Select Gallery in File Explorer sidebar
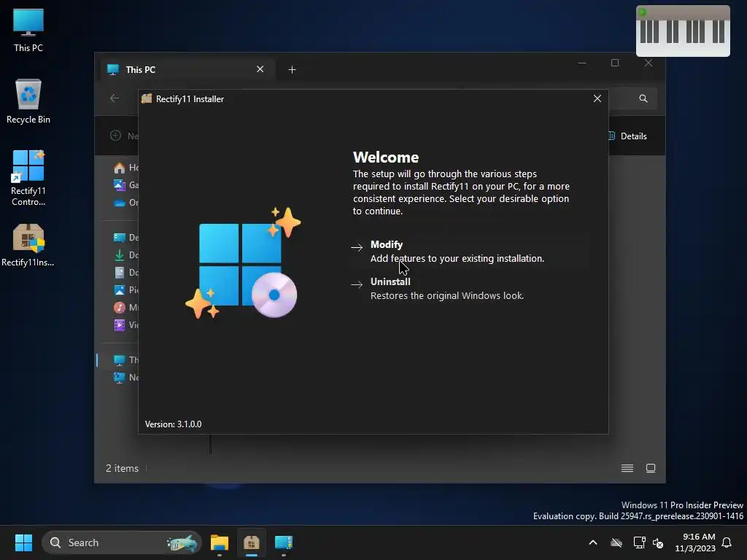The width and height of the screenshot is (747, 560). [125, 184]
